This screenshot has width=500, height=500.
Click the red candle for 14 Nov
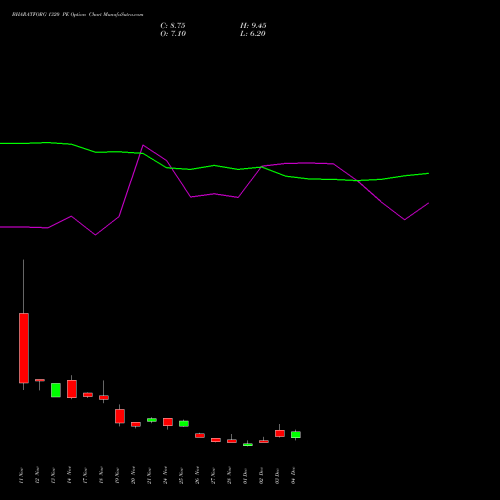(72, 389)
